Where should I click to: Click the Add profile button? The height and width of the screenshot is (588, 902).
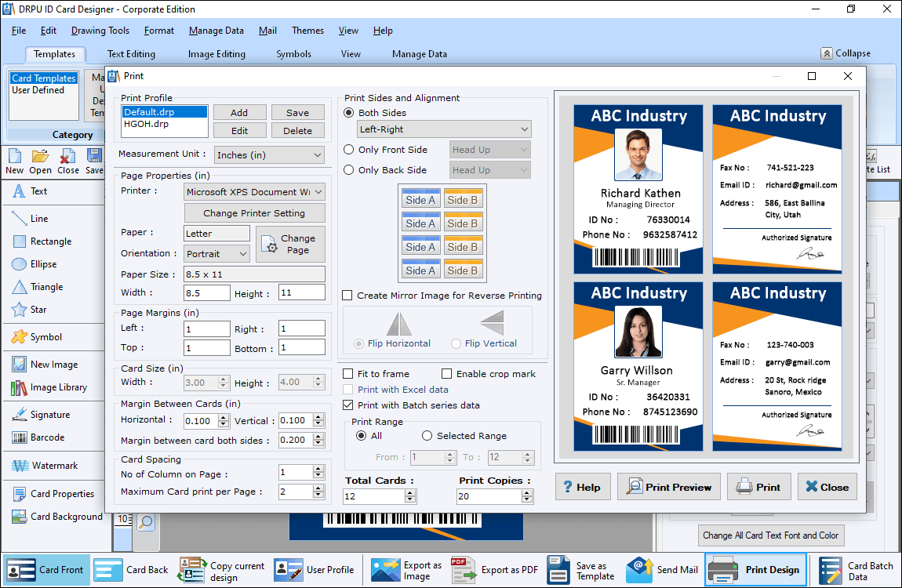click(239, 113)
